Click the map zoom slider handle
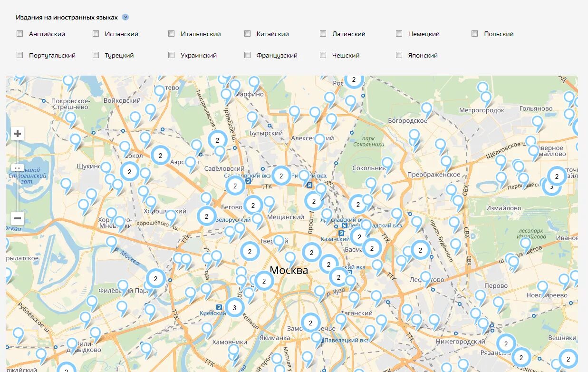 click(x=18, y=168)
